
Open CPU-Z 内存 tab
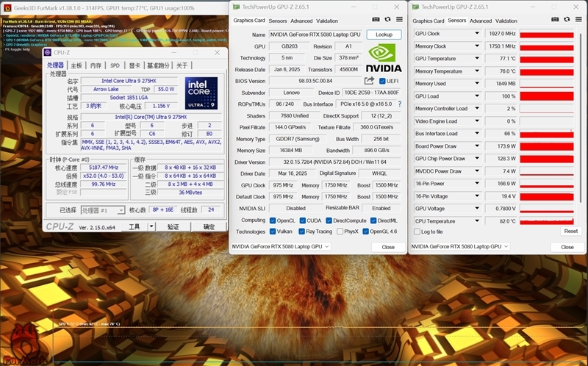(x=96, y=65)
